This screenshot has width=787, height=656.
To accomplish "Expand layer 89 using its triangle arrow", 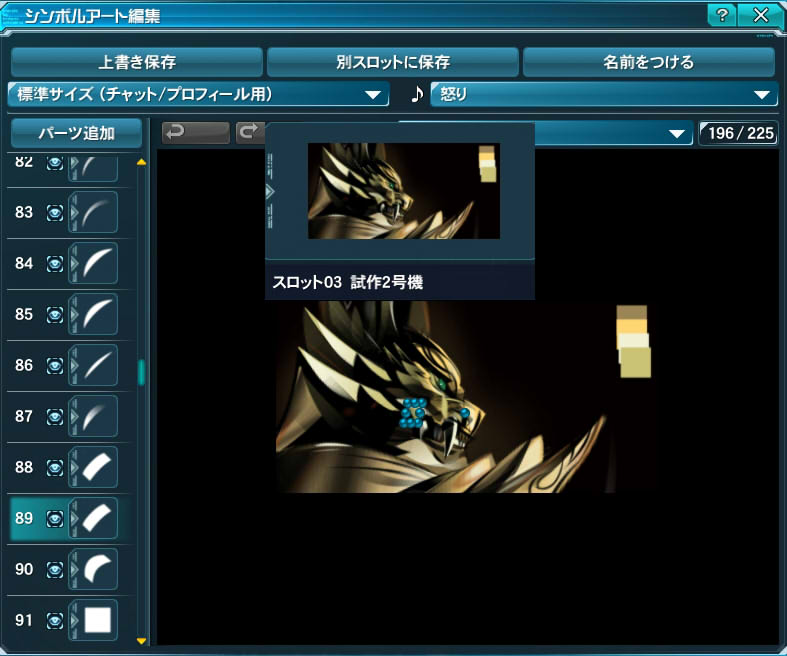I will pos(74,518).
